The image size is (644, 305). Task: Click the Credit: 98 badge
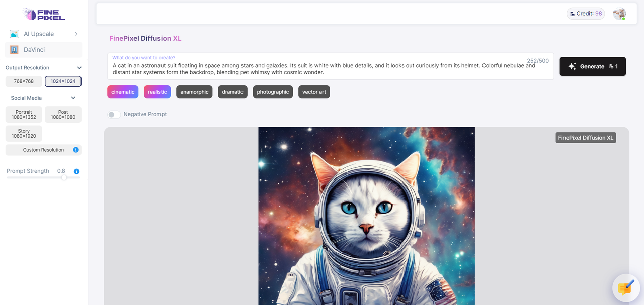click(x=586, y=14)
